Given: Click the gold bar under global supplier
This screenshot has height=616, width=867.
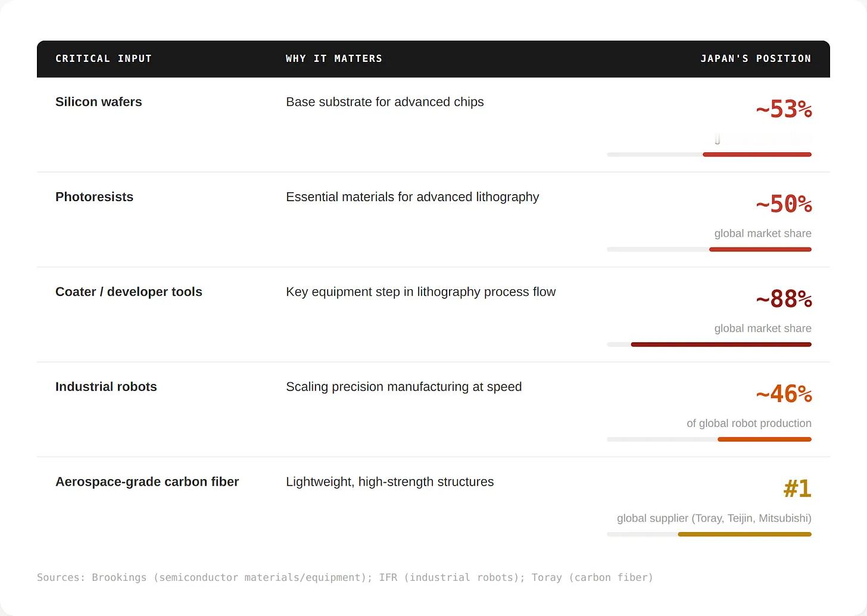Looking at the screenshot, I should (744, 534).
